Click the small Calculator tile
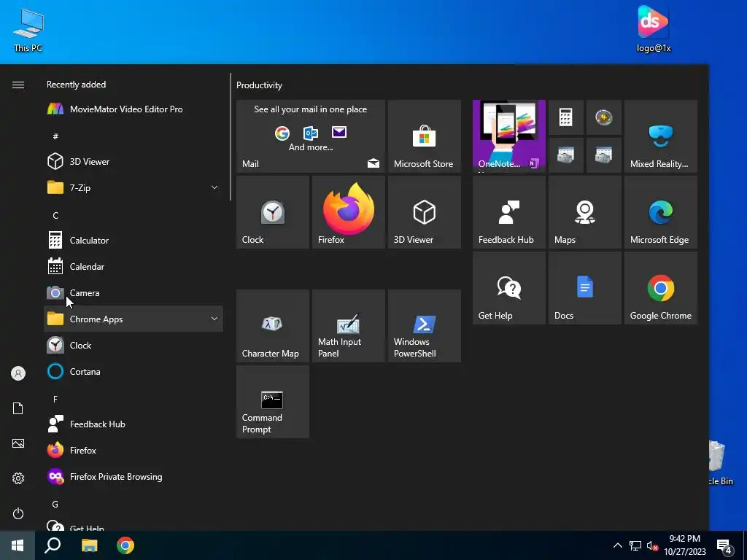The image size is (747, 560). point(566,117)
